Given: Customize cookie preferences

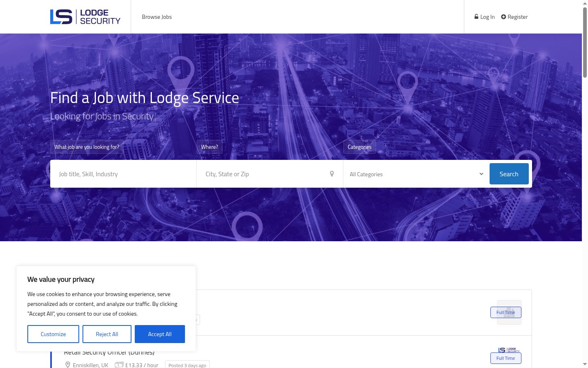Looking at the screenshot, I should (x=53, y=334).
